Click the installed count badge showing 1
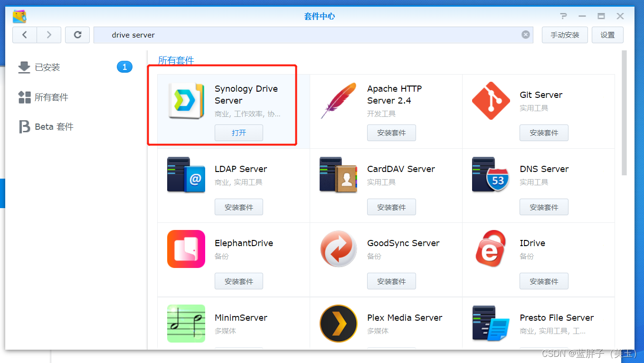This screenshot has height=363, width=644. coord(124,67)
